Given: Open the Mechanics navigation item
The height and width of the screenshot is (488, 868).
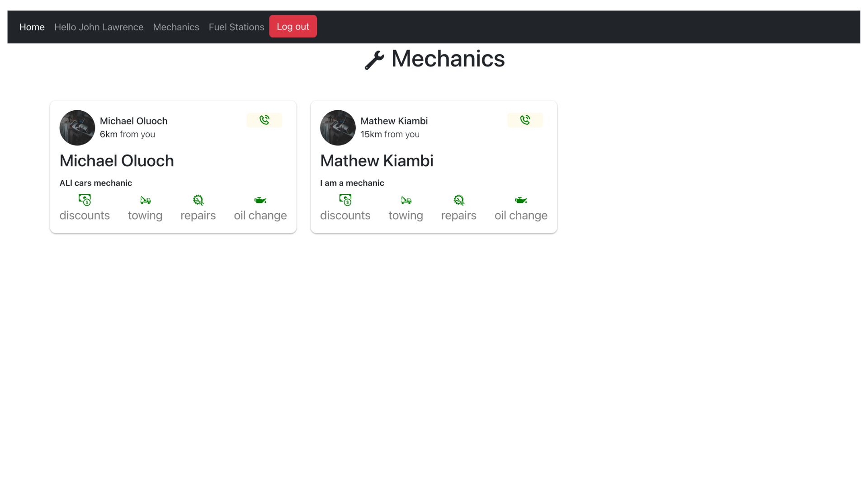Looking at the screenshot, I should click(x=176, y=27).
